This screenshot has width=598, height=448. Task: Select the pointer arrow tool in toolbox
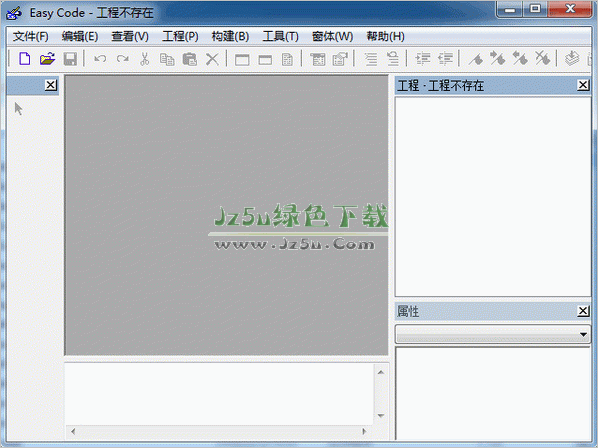click(x=18, y=109)
